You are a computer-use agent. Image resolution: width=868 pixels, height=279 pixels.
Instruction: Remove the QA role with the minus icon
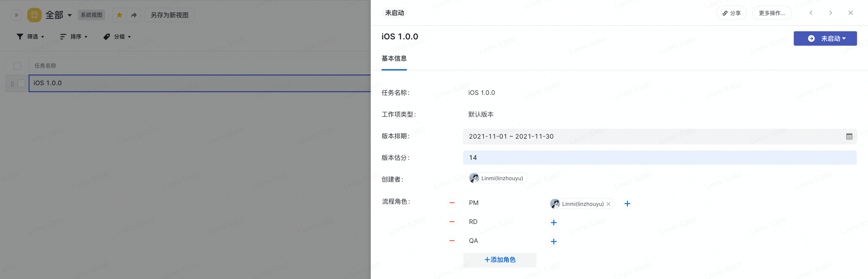(x=452, y=241)
